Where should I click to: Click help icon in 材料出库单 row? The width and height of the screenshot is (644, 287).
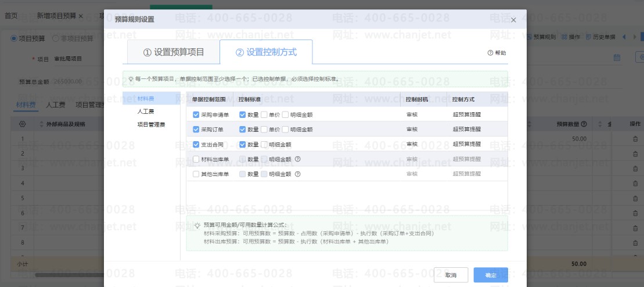(x=297, y=159)
